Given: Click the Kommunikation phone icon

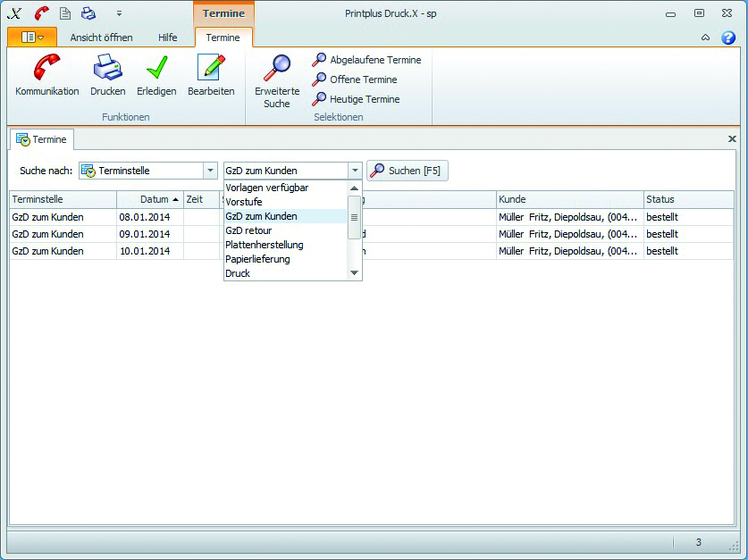Looking at the screenshot, I should [46, 69].
